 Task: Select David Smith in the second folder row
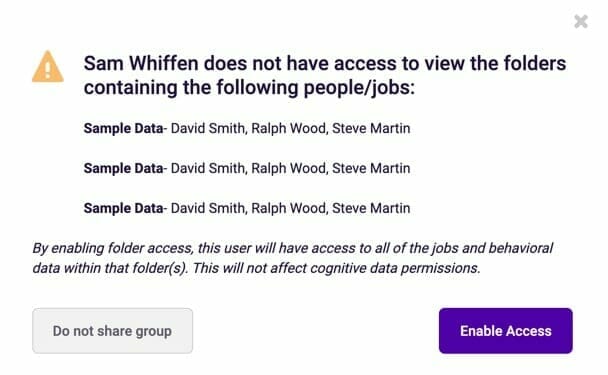coord(208,168)
